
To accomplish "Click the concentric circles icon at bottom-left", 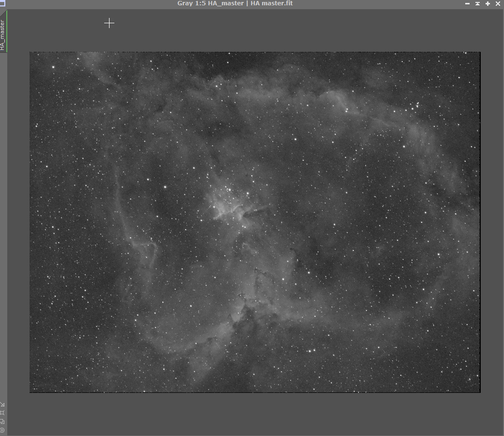I will click(2, 430).
